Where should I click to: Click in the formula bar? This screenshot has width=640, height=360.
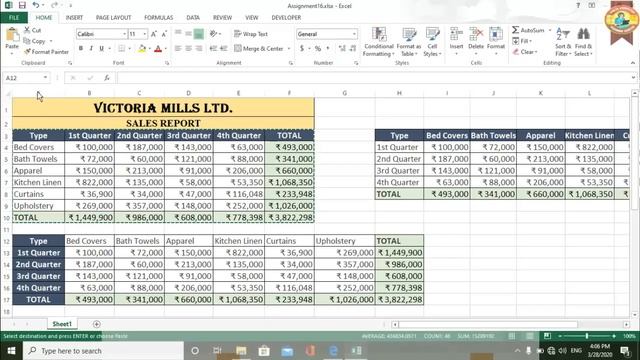(373, 78)
